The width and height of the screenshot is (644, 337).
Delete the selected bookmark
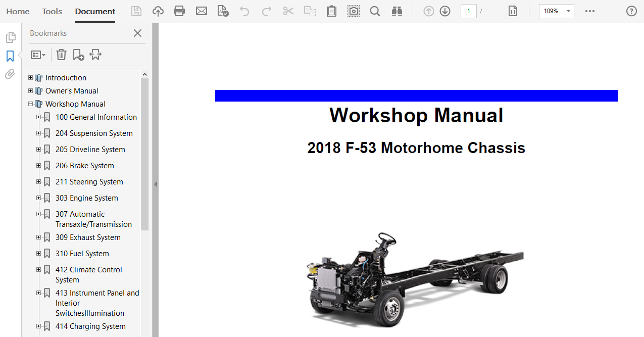point(61,54)
